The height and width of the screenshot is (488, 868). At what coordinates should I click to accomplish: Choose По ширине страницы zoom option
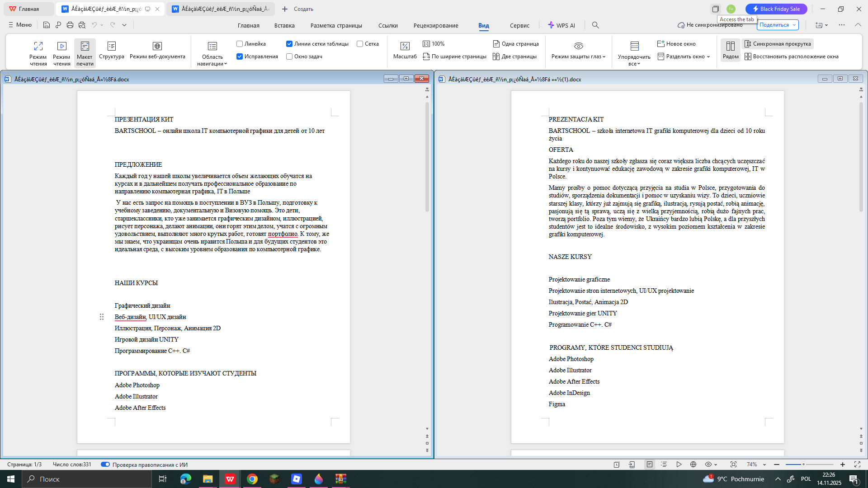[x=454, y=56]
